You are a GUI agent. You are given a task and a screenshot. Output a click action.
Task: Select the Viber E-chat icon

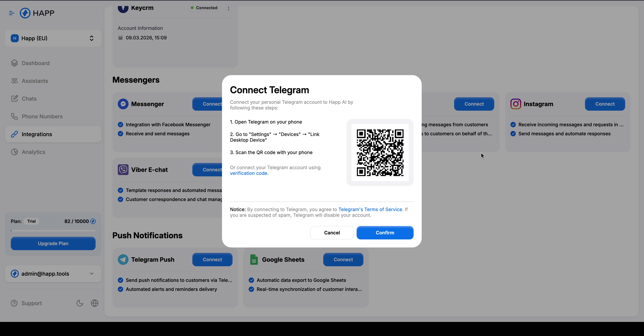pos(123,170)
